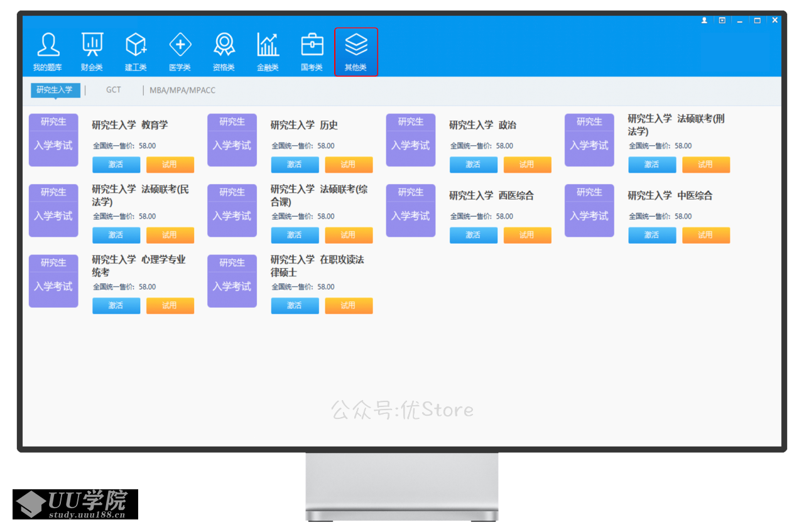Screen dimensions: 804x532
Task: Activate 心理学专业统考
Action: tap(116, 305)
